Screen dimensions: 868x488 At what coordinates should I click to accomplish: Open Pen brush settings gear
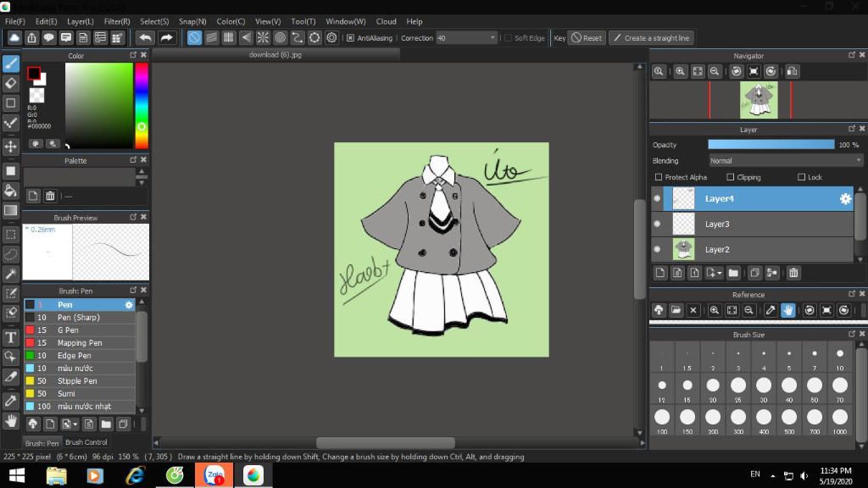(x=129, y=305)
